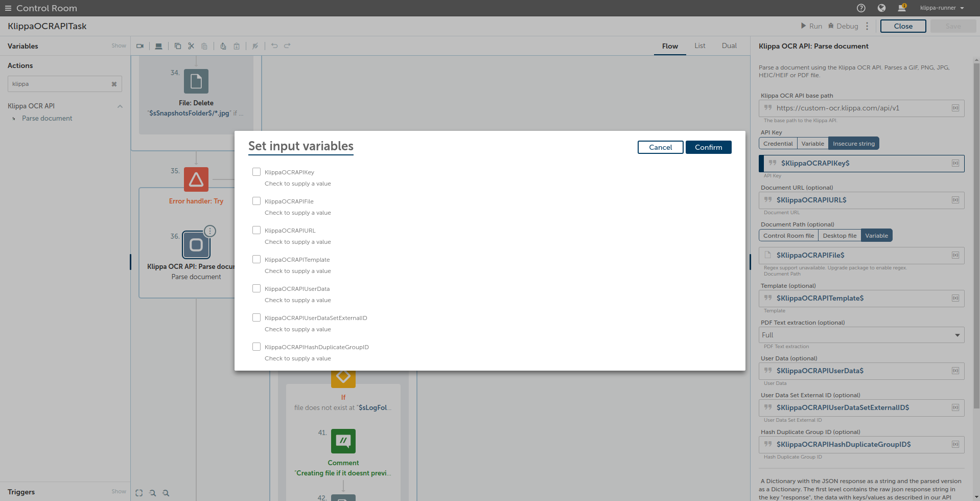The width and height of the screenshot is (980, 501).
Task: Check the KlippaOCRAPIURL checkbox
Action: pyautogui.click(x=256, y=230)
